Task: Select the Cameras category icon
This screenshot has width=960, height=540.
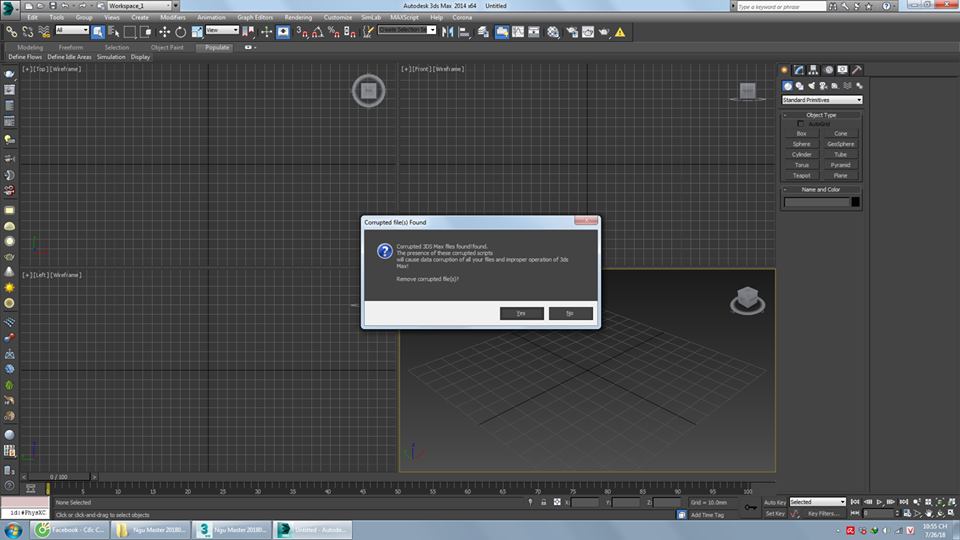Action: (824, 86)
